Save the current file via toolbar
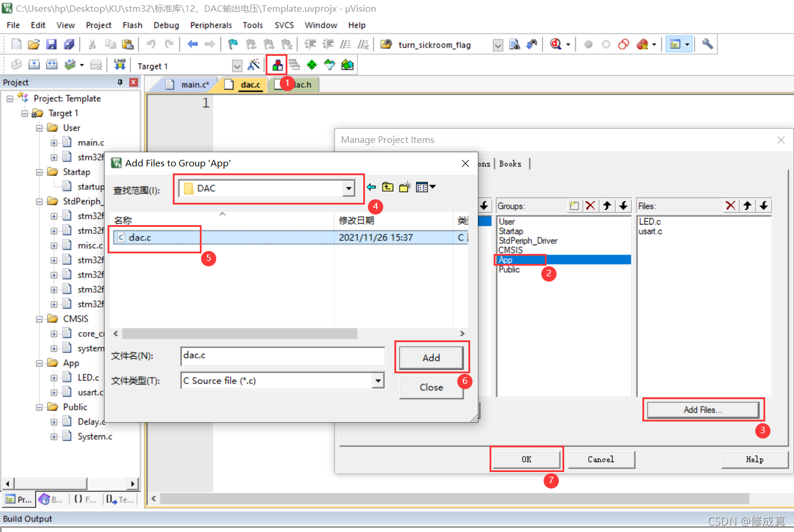This screenshot has height=532, width=794. pos(51,44)
